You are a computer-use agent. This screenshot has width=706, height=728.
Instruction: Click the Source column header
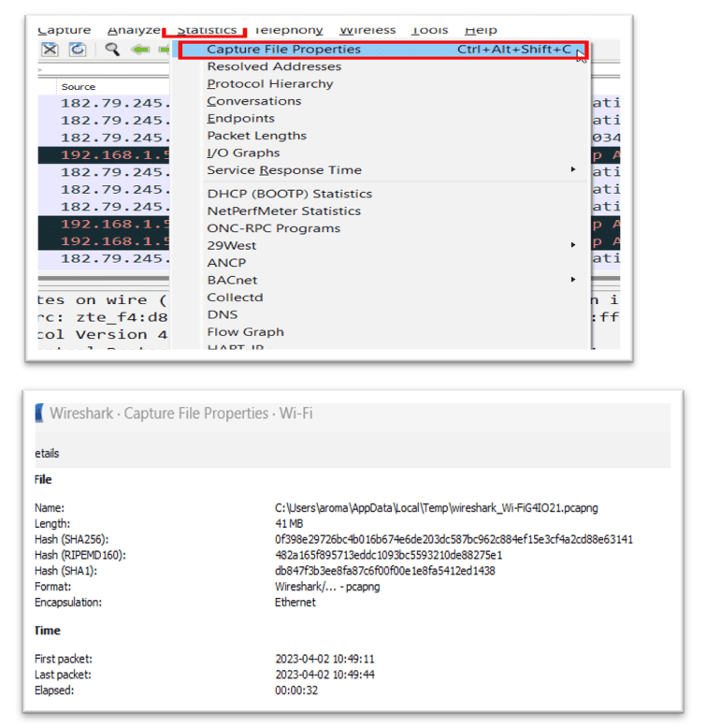pyautogui.click(x=79, y=87)
